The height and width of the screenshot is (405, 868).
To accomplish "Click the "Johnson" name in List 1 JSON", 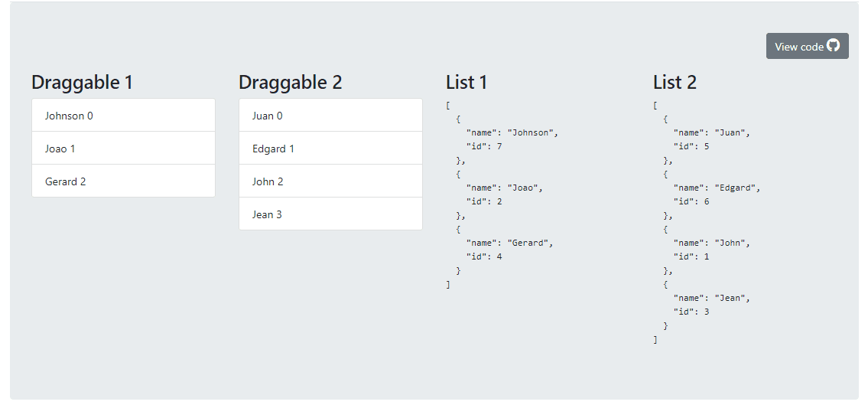I will [x=532, y=132].
